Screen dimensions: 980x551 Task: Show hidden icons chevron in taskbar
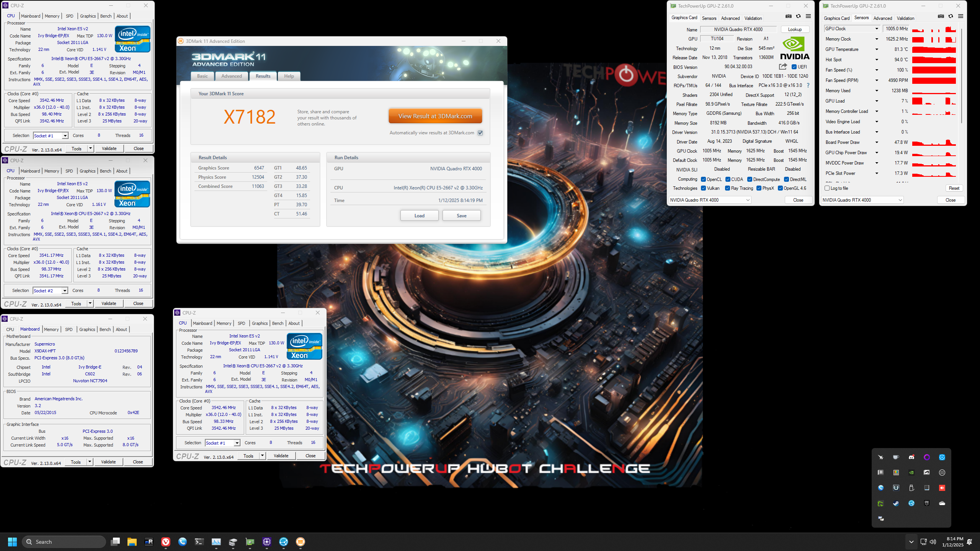click(911, 542)
